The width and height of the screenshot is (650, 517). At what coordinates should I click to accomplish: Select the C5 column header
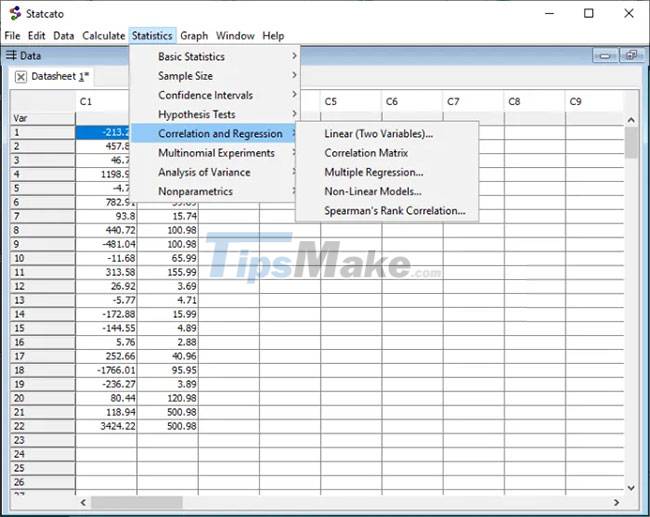[351, 102]
